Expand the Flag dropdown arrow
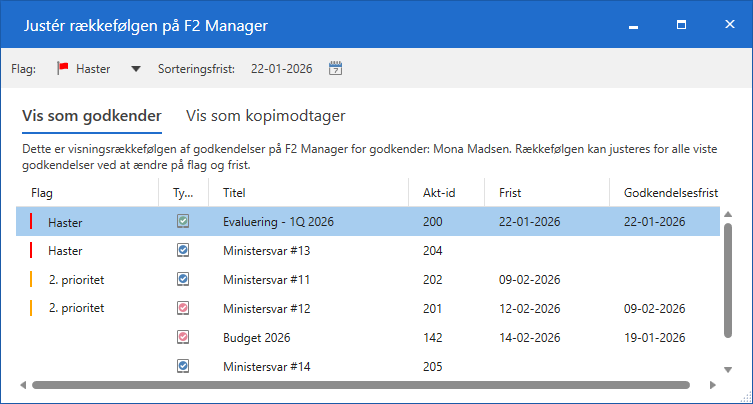Image resolution: width=753 pixels, height=404 pixels. coord(136,69)
